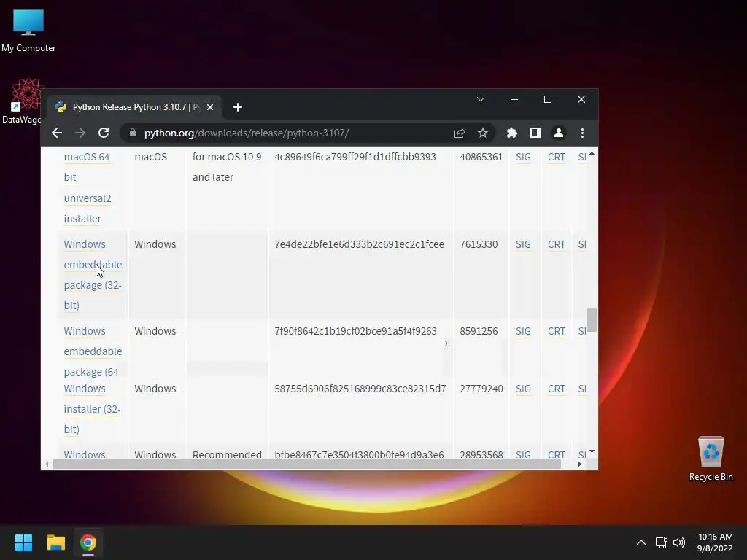Open CRT link for macOS installer row
Screen dimensions: 747x560
pyautogui.click(x=557, y=157)
